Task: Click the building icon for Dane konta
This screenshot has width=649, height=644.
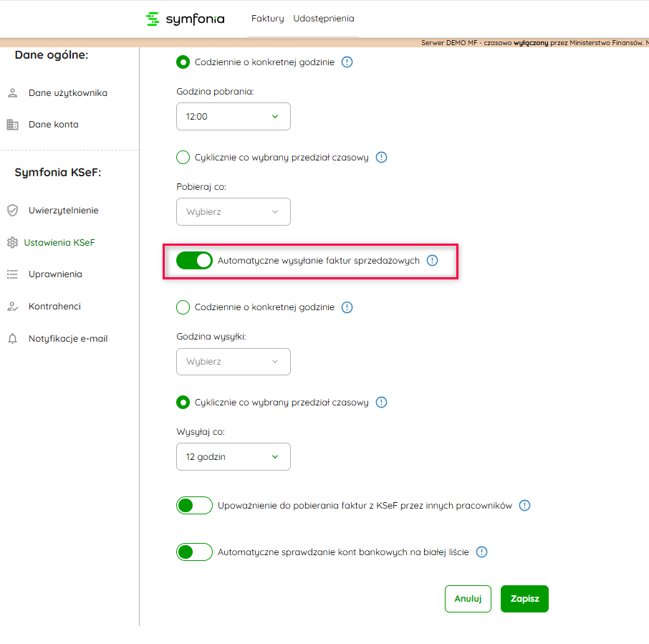Action: click(12, 125)
